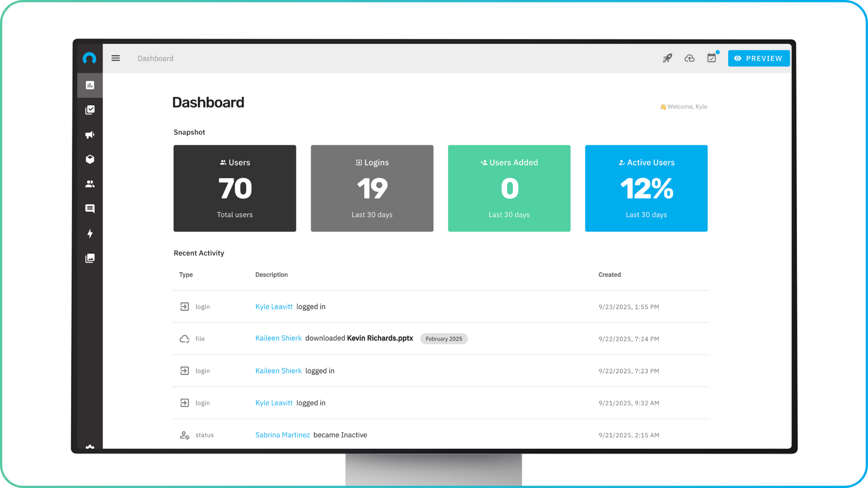Image resolution: width=868 pixels, height=488 pixels.
Task: Click the PREVIEW button
Action: pyautogui.click(x=759, y=58)
